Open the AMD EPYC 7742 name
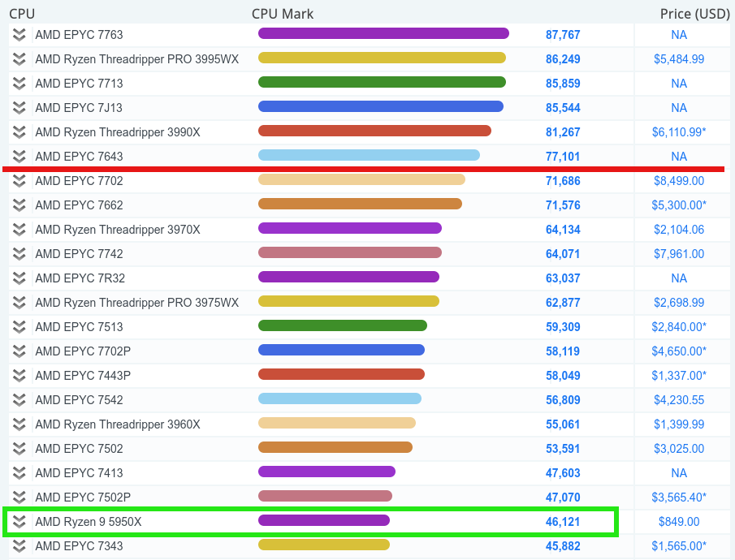 point(79,254)
